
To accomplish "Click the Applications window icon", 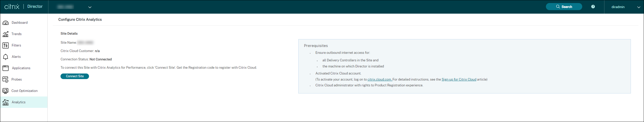I will pos(6,68).
